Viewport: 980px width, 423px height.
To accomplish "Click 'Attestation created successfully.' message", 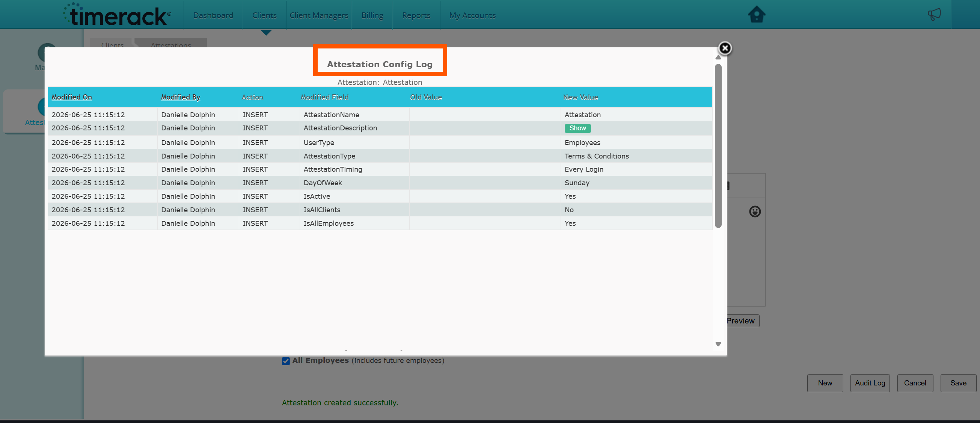I will point(340,402).
